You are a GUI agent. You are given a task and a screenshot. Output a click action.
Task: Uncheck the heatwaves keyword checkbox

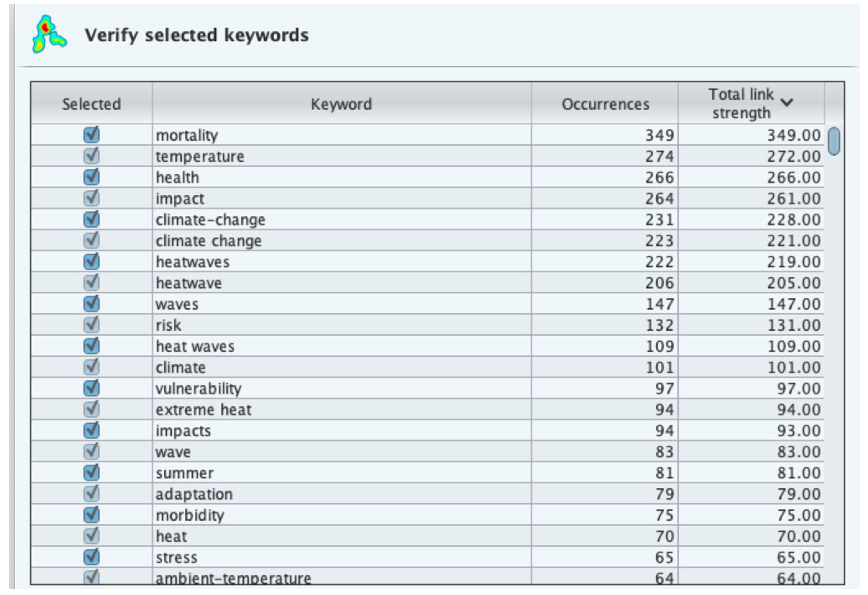[91, 261]
